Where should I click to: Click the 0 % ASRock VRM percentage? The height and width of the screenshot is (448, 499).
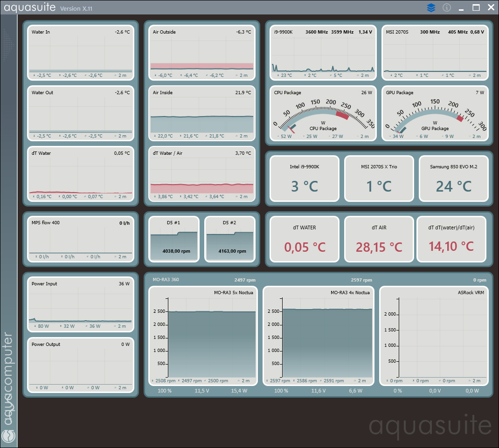(x=397, y=391)
